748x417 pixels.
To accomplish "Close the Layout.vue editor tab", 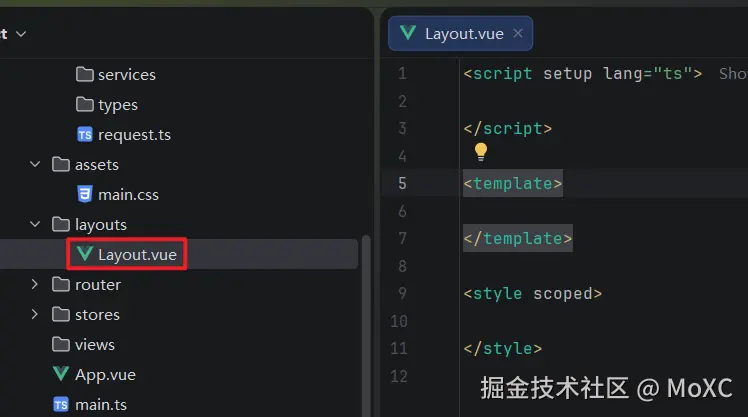I will point(518,33).
